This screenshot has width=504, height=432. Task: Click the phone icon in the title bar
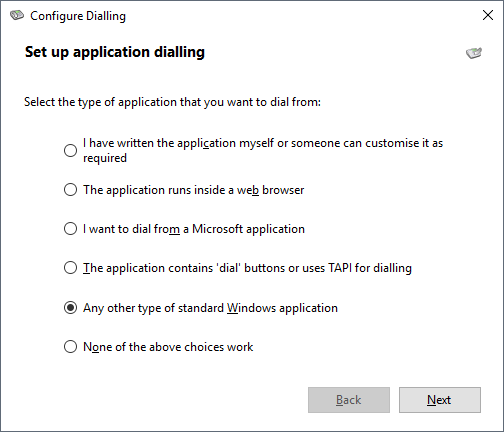click(17, 15)
